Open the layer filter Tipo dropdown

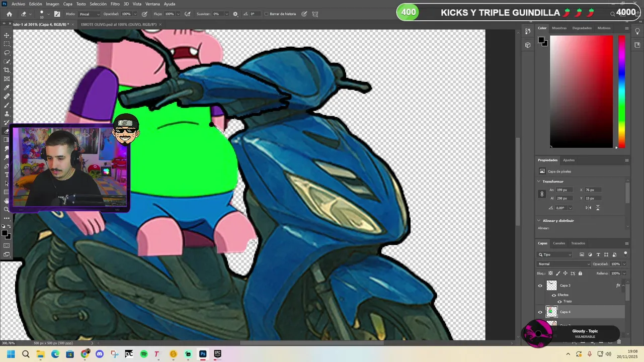pyautogui.click(x=555, y=254)
